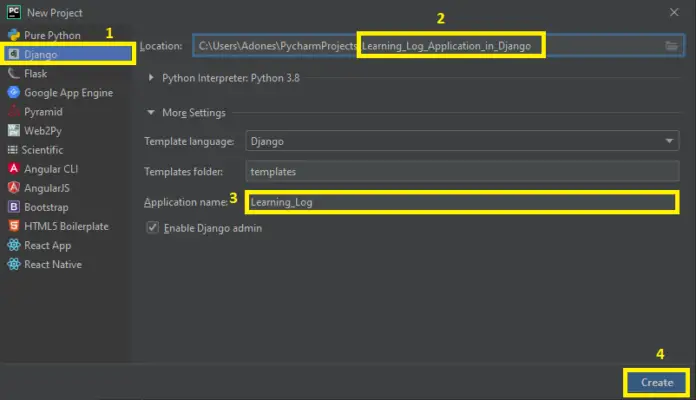Select the Flask project icon

pos(14,74)
